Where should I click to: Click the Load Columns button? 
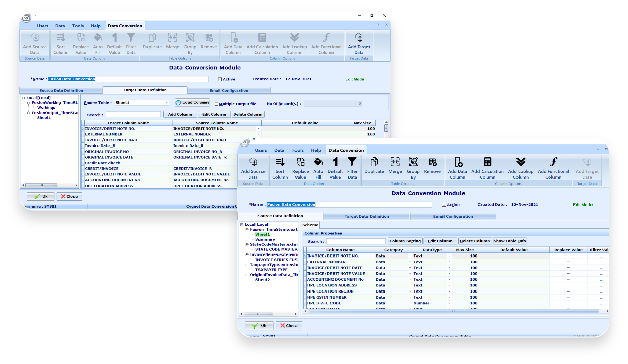192,103
